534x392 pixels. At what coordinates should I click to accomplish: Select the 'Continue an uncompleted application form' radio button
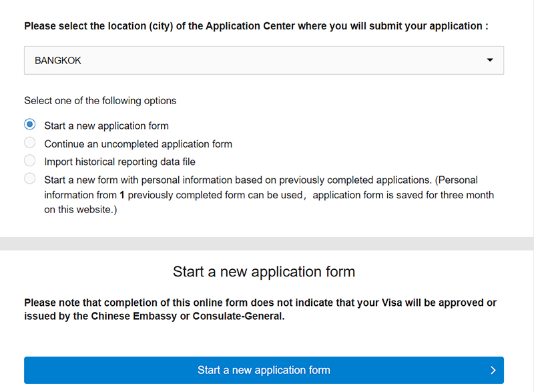(29, 142)
